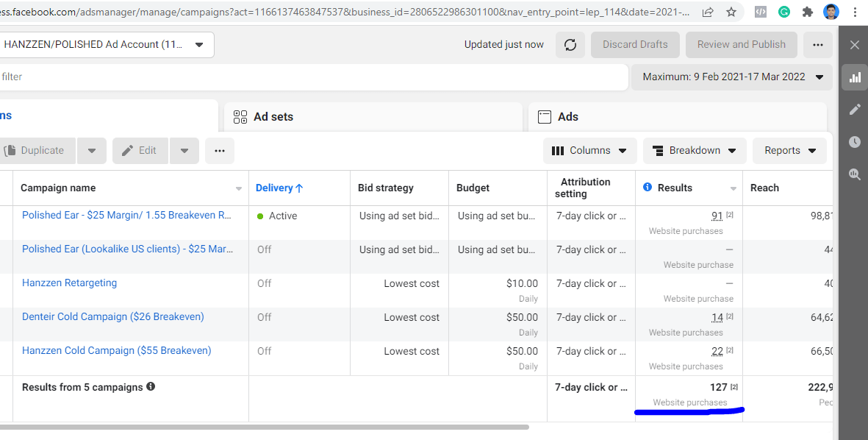Bookmark page with the star icon
This screenshot has width=868, height=440.
click(x=731, y=12)
